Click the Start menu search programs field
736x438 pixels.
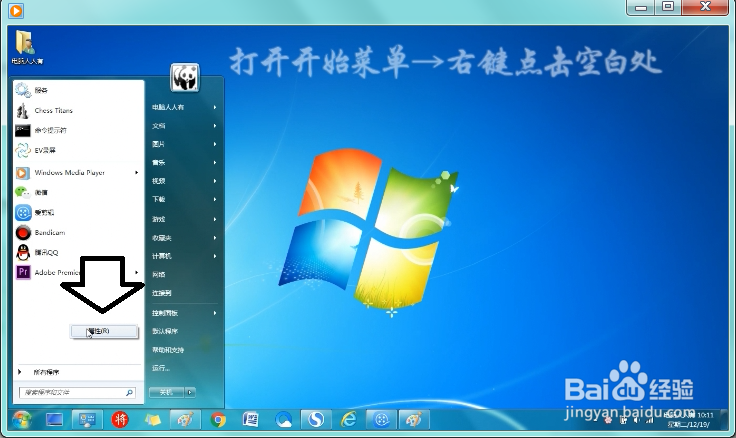pos(77,392)
